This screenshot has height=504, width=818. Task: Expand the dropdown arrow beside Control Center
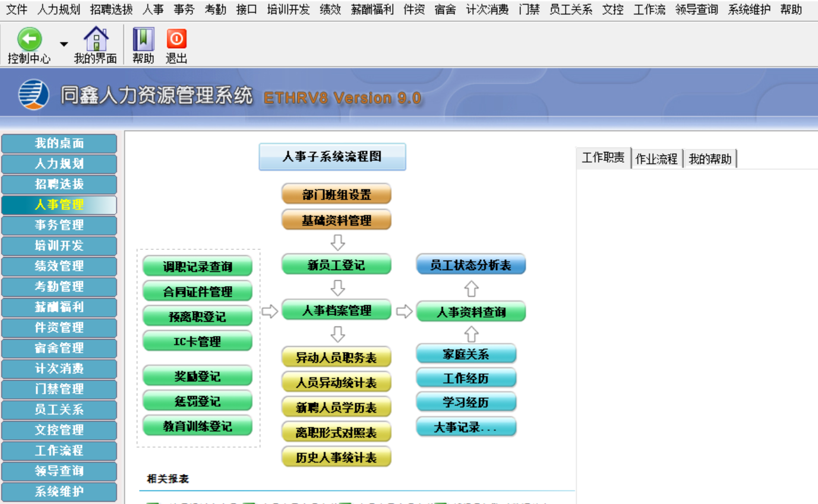(x=64, y=45)
